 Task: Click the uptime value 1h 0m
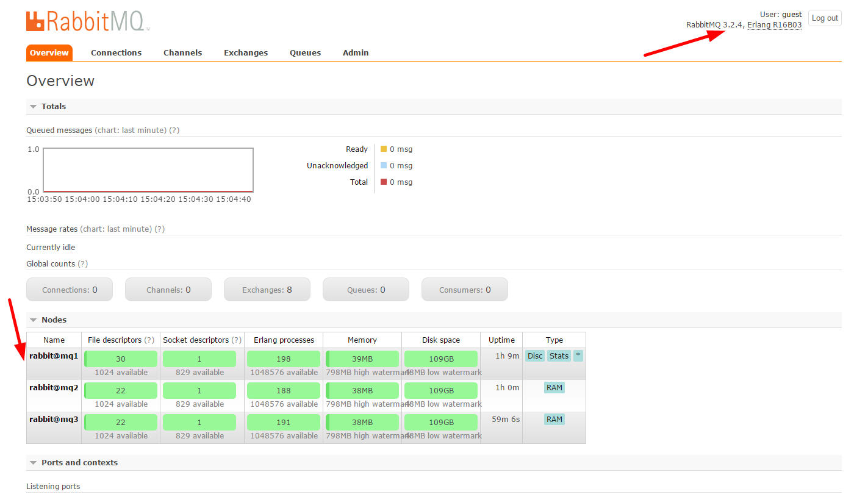(507, 387)
